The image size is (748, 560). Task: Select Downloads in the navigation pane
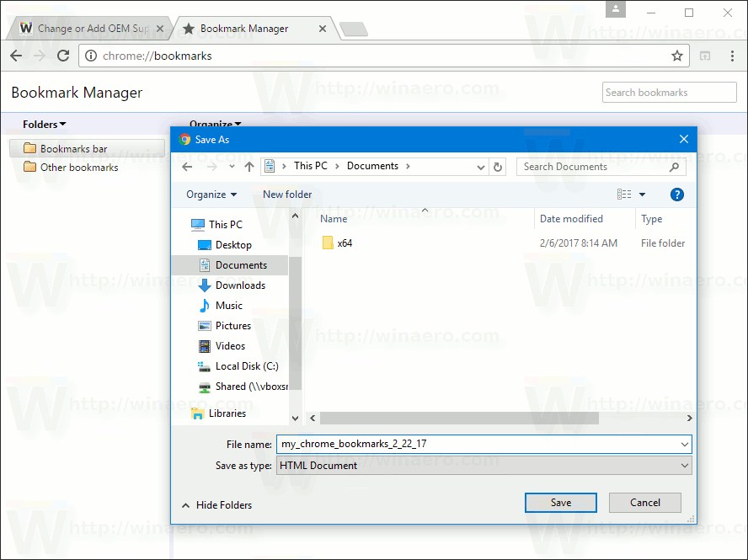coord(239,285)
